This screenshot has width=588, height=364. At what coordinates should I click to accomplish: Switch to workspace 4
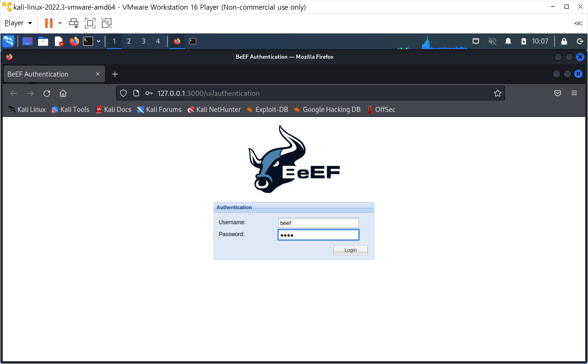tap(158, 41)
